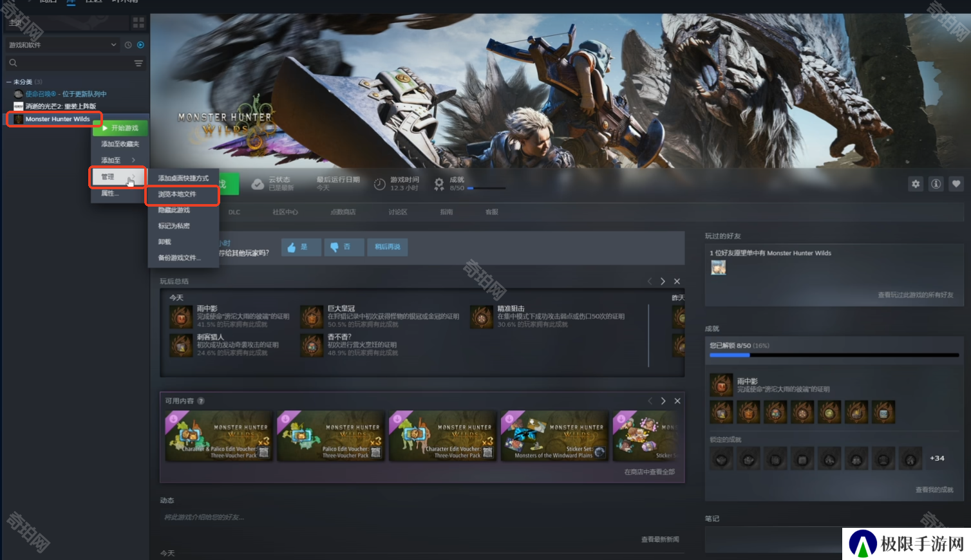Open the 点数商店 tab

click(343, 212)
